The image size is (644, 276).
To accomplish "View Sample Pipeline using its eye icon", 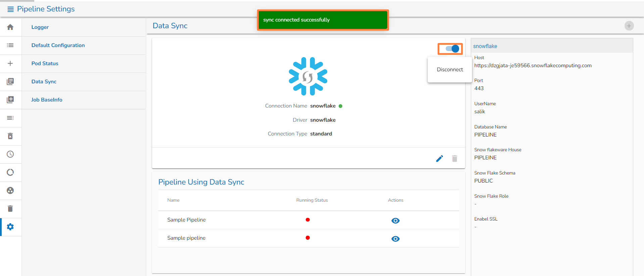I will 395,221.
